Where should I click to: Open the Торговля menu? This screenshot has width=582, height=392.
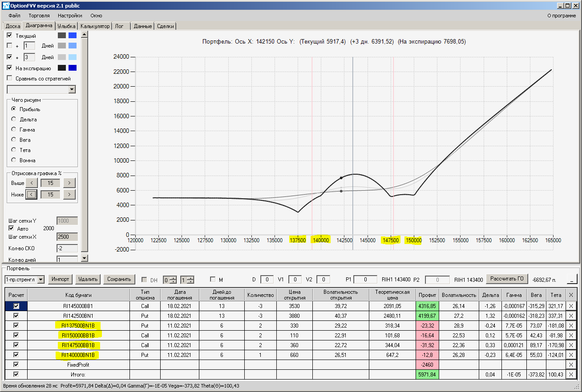tap(39, 16)
